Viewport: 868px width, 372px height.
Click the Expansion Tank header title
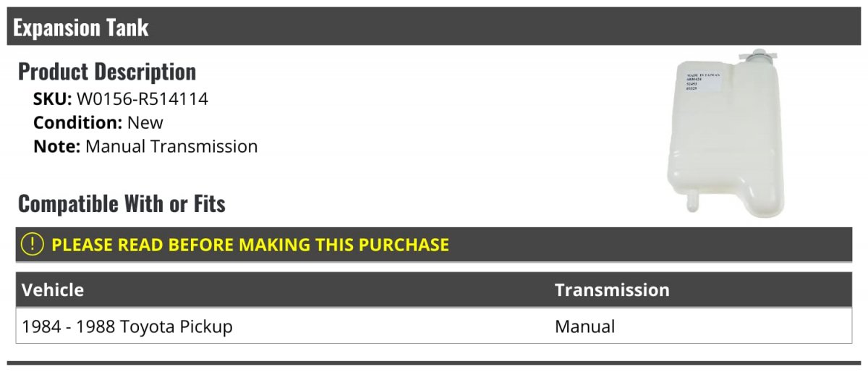click(81, 28)
